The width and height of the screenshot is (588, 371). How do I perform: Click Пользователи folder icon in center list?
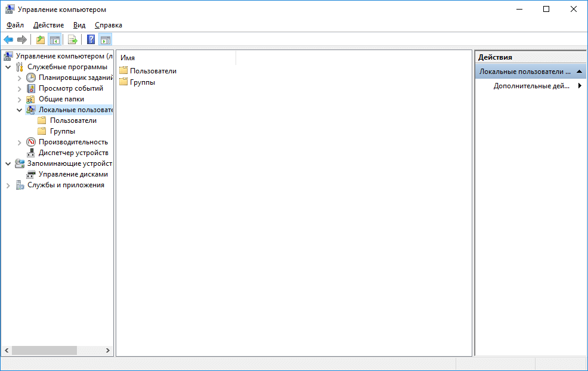pyautogui.click(x=123, y=70)
